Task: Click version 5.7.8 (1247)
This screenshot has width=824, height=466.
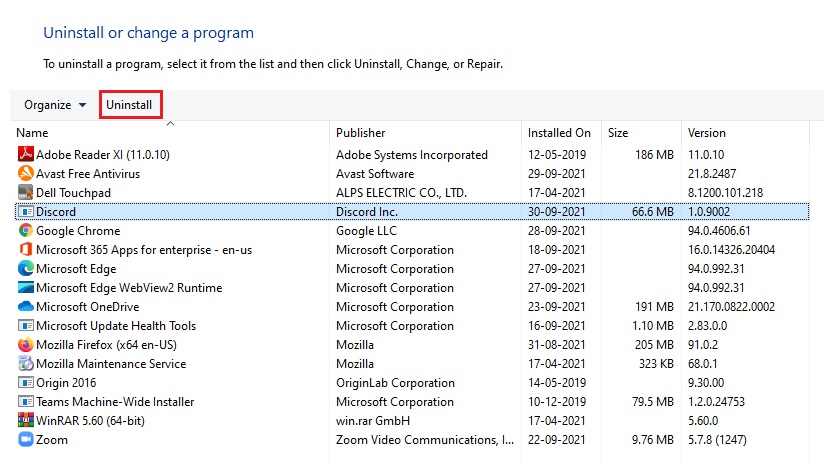Action: (x=717, y=439)
